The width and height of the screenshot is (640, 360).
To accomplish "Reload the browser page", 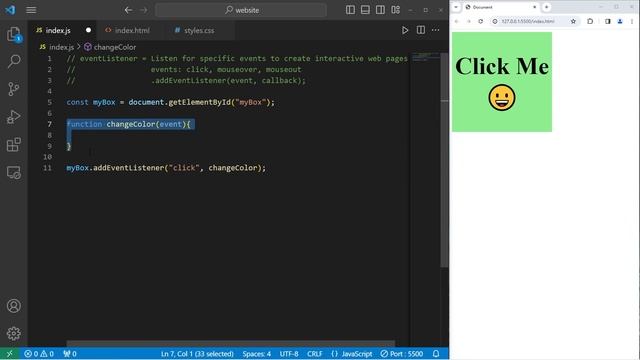I will pos(480,21).
